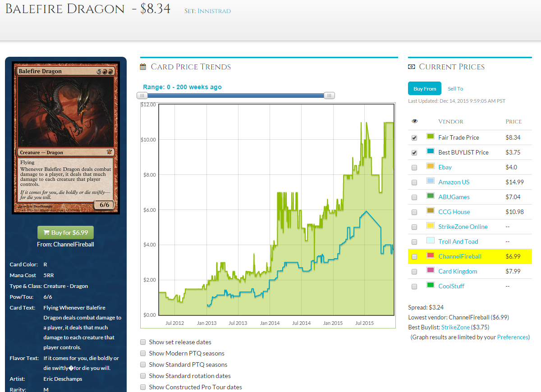
Task: Select the Buy From tab
Action: [425, 89]
